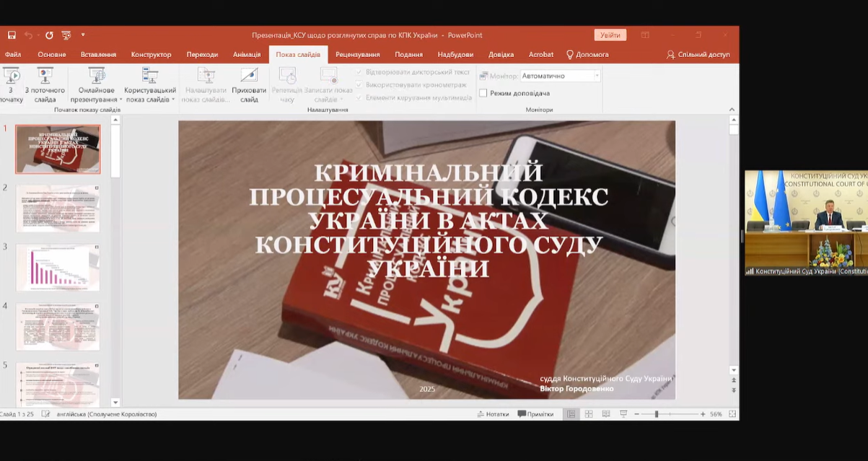Click the Увійти sign-in button
The width and height of the screenshot is (868, 461).
point(610,35)
